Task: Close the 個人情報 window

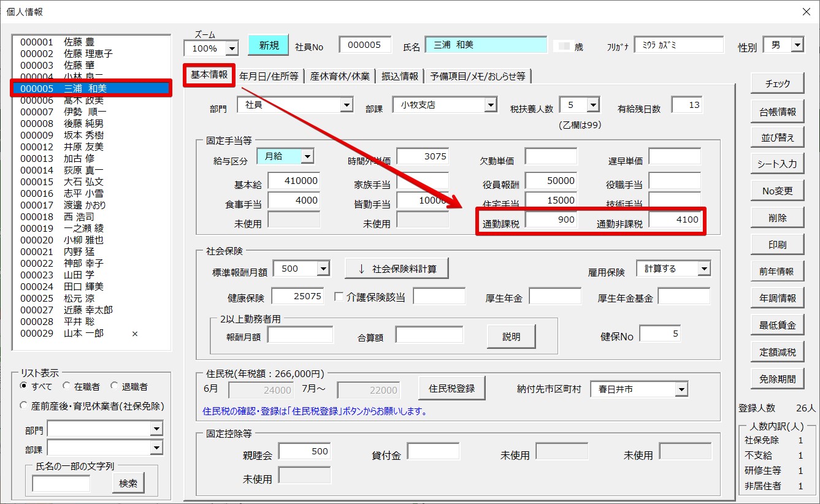Action: 806,12
